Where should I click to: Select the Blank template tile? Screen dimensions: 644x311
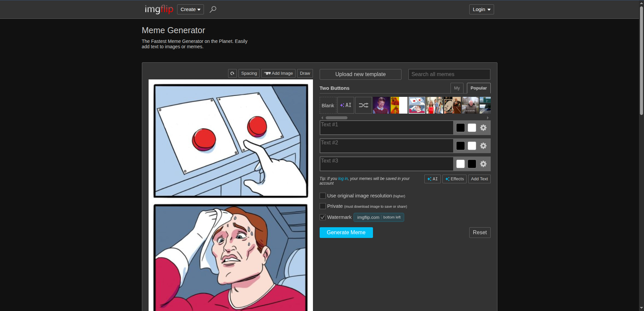328,105
